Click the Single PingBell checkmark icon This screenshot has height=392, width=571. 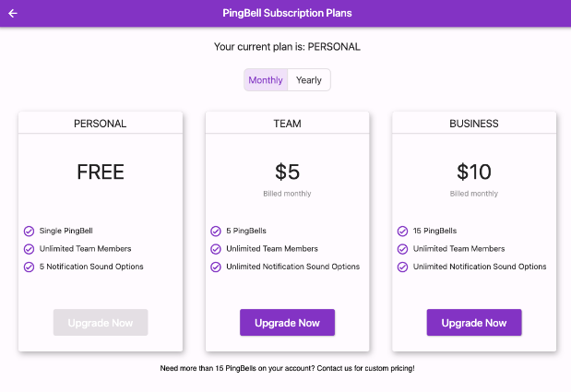pyautogui.click(x=30, y=232)
